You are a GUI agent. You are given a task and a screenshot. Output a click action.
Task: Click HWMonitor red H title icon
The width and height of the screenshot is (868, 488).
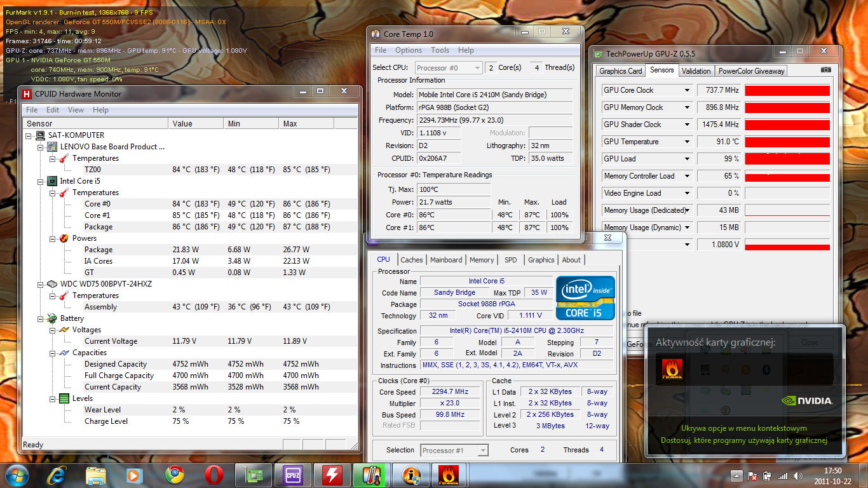(x=27, y=94)
